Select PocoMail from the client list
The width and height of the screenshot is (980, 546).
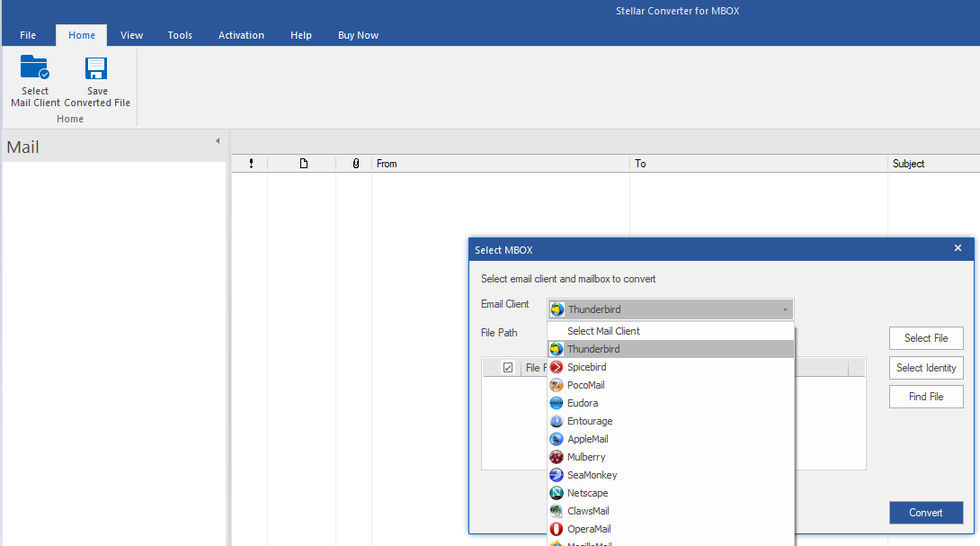671,385
